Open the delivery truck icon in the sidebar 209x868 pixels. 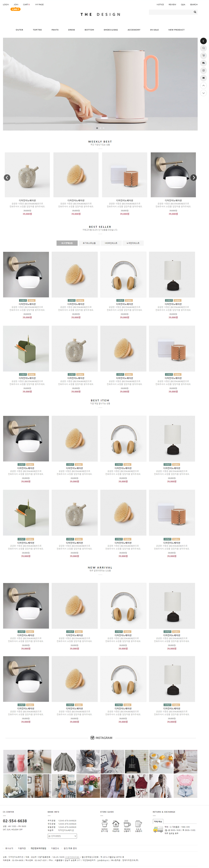(x=203, y=63)
